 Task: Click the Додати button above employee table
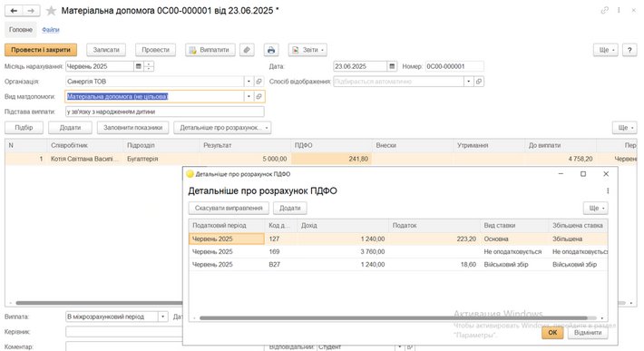[70, 128]
